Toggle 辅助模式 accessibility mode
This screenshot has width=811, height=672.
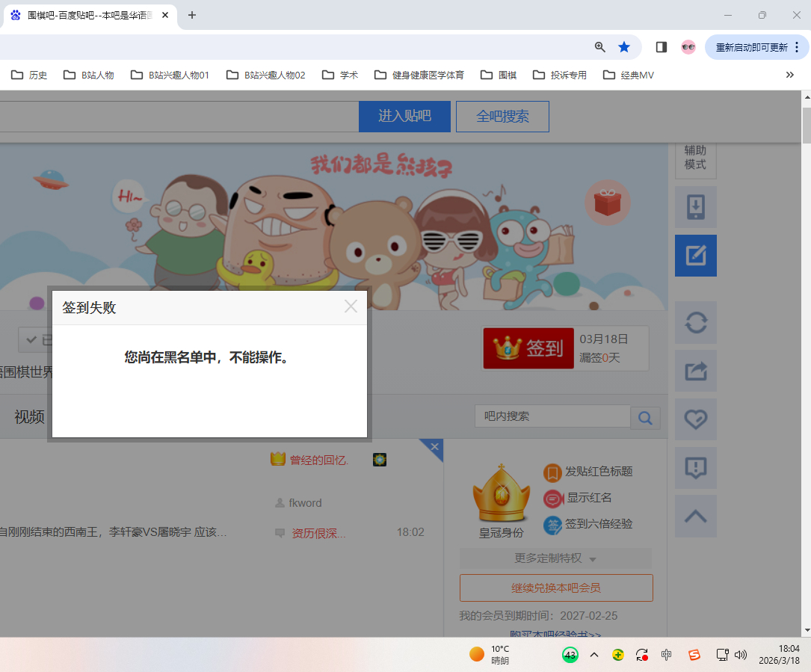pos(695,158)
